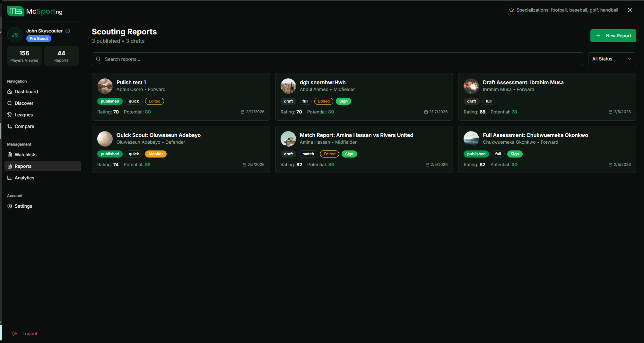Click the Settings gear icon

pyautogui.click(x=10, y=206)
